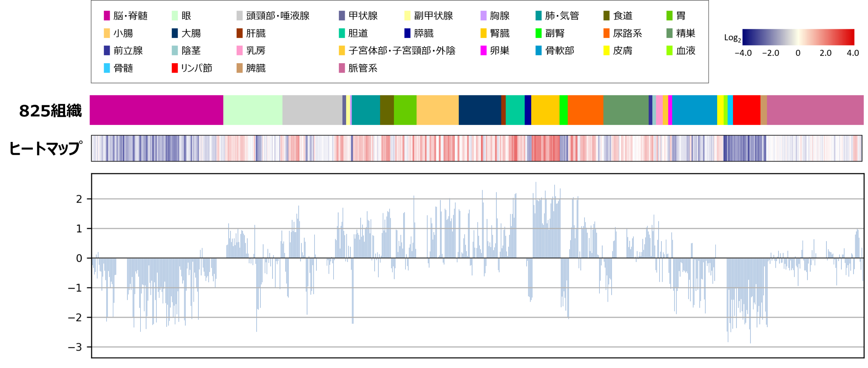The image size is (868, 368).
Task: Select the '−2' y-axis tick label
Action: pyautogui.click(x=75, y=318)
